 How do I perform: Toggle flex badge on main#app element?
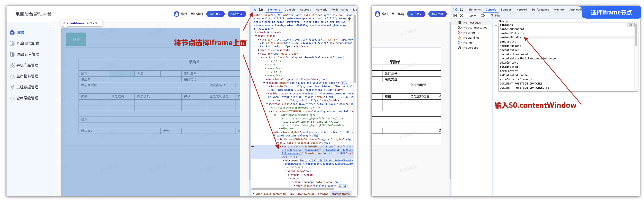[337, 182]
